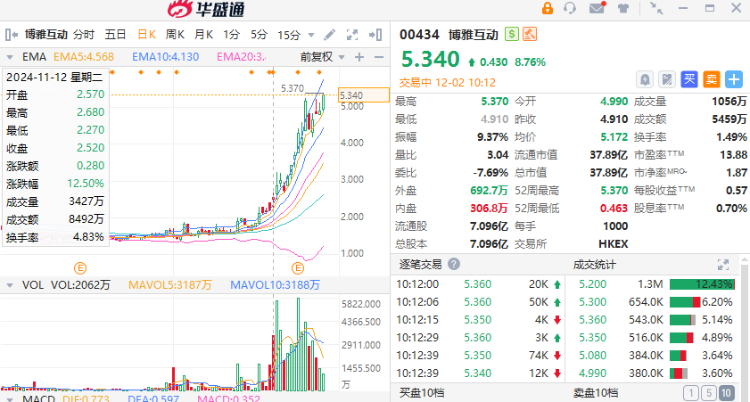Click the 52周最高 value 5.370

614,190
